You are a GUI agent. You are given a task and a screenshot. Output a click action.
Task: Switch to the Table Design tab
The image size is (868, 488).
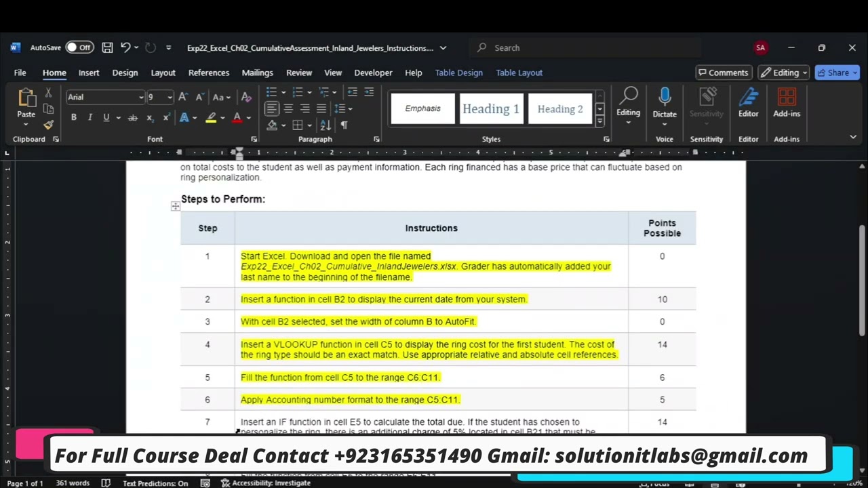point(459,73)
